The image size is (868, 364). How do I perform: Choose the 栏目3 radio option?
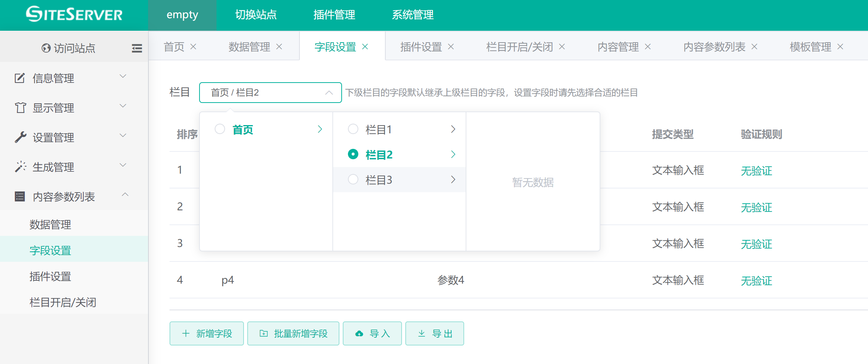(x=353, y=180)
